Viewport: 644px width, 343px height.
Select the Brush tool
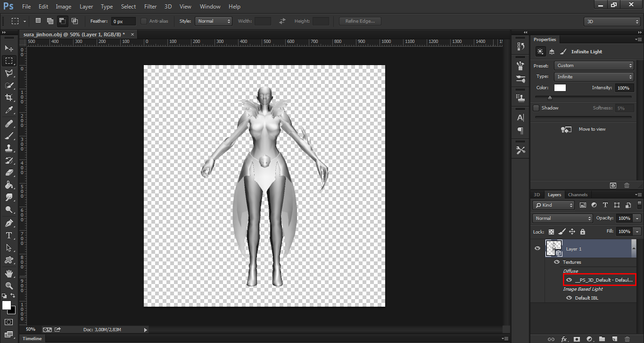coord(9,136)
